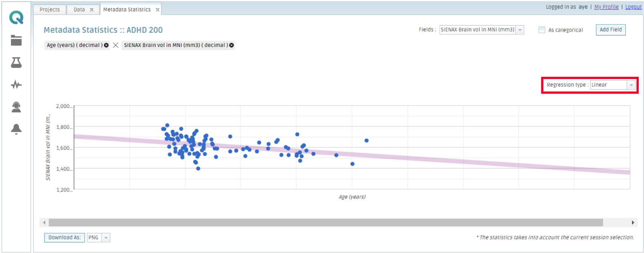
Task: Remove the Age (years) field chip
Action: point(106,45)
